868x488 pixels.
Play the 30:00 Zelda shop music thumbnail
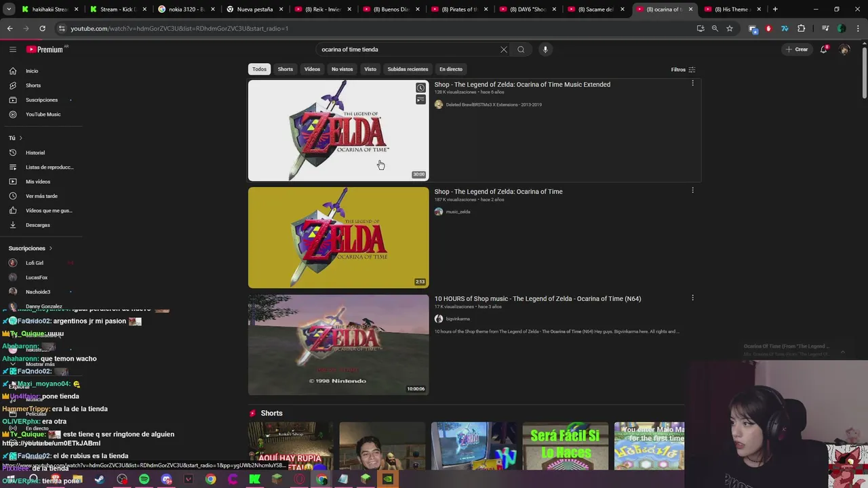(338, 131)
